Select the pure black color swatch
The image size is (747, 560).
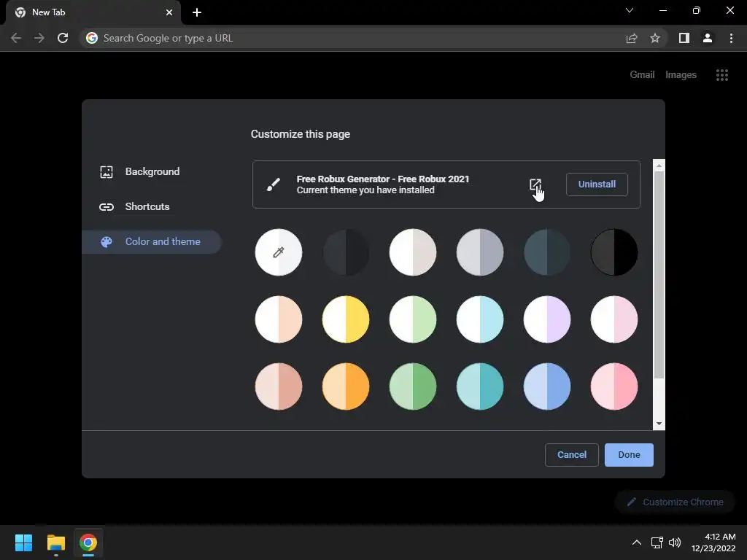pos(614,252)
